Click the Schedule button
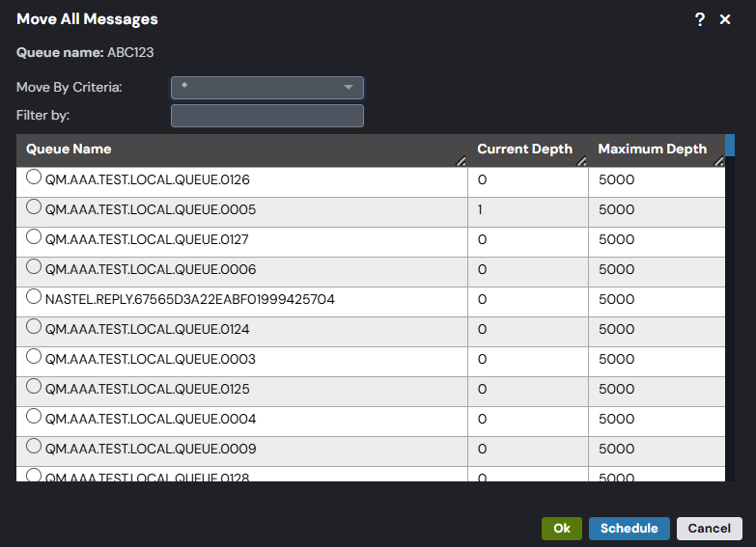Screen dimensions: 756x547 click(630, 529)
